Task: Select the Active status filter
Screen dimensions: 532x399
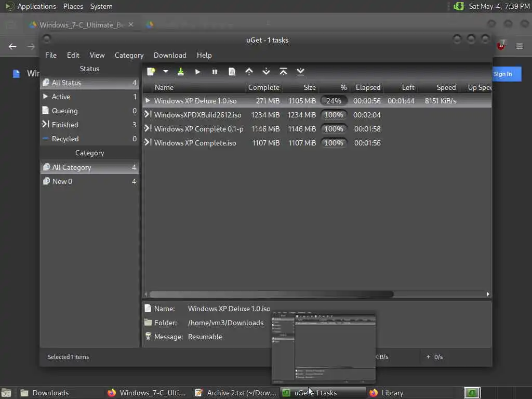Action: click(89, 97)
